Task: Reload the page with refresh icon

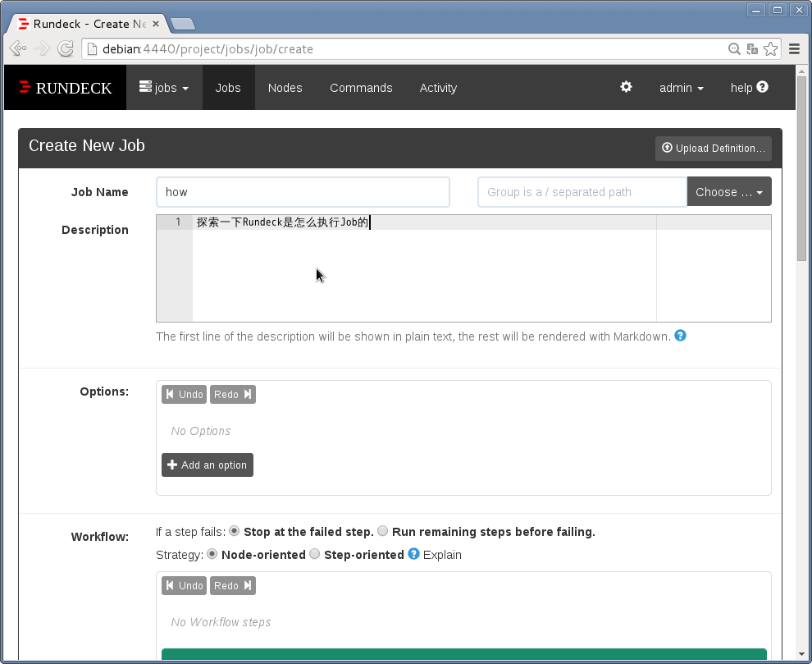Action: (66, 48)
